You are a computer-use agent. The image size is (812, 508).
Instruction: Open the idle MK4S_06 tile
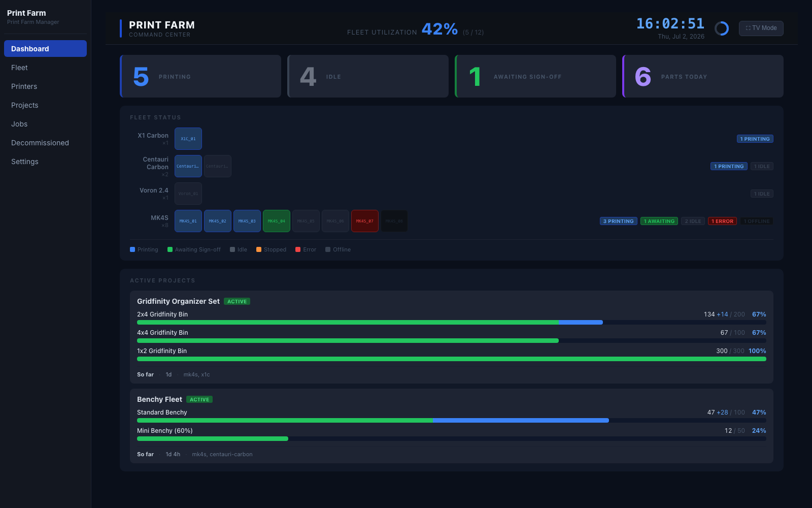click(x=335, y=221)
